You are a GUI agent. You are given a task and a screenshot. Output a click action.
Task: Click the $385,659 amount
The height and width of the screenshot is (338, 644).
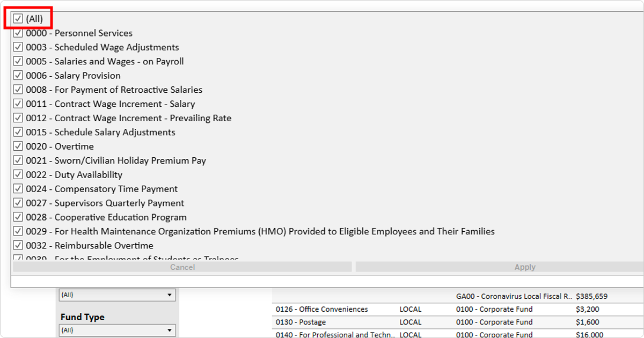click(x=592, y=297)
